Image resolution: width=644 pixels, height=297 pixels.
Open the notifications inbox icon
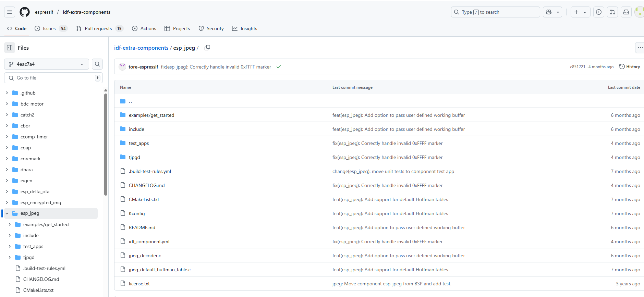pyautogui.click(x=626, y=12)
